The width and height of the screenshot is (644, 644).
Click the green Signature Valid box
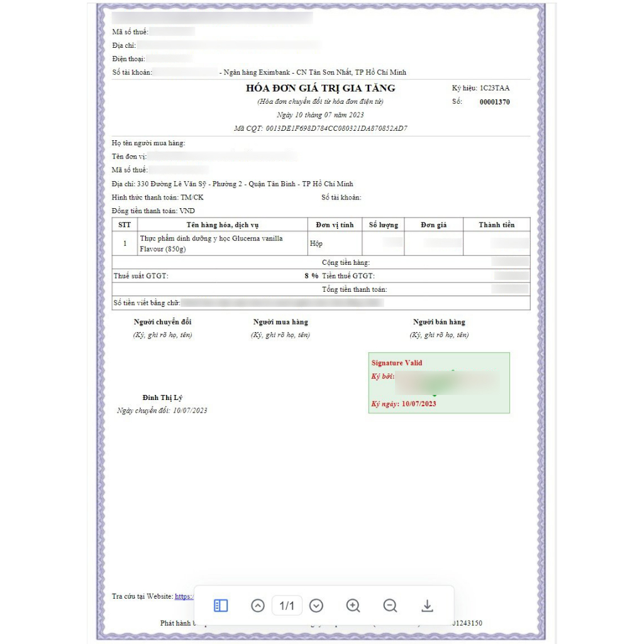438,382
